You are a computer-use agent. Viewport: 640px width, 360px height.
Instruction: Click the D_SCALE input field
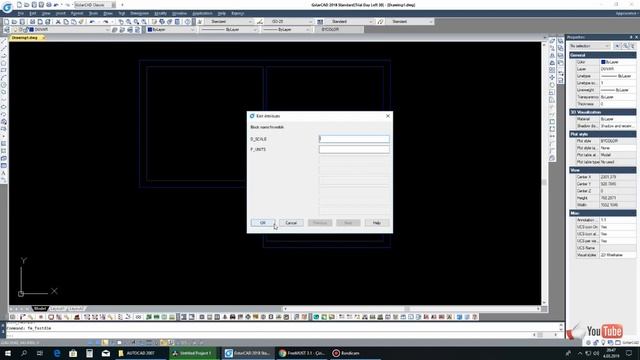click(354, 139)
